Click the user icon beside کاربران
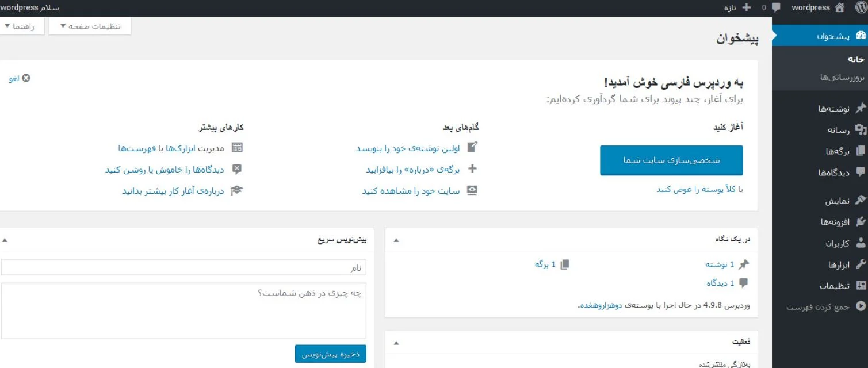 pyautogui.click(x=861, y=243)
